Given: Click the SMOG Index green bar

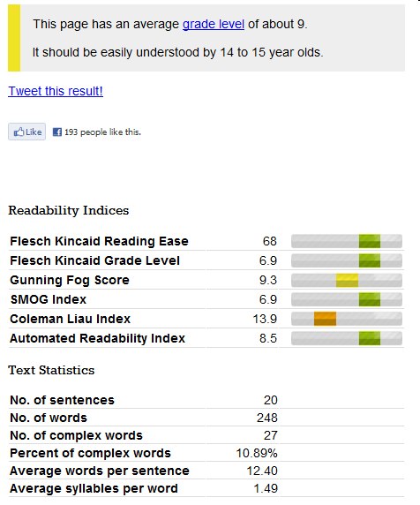Looking at the screenshot, I should pos(370,299).
